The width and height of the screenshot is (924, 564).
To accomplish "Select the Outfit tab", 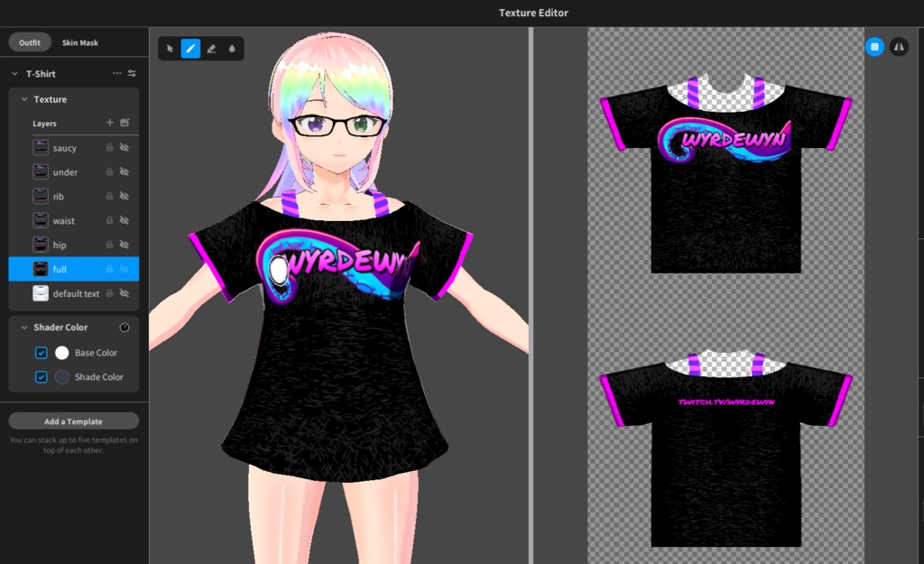I will (x=29, y=42).
